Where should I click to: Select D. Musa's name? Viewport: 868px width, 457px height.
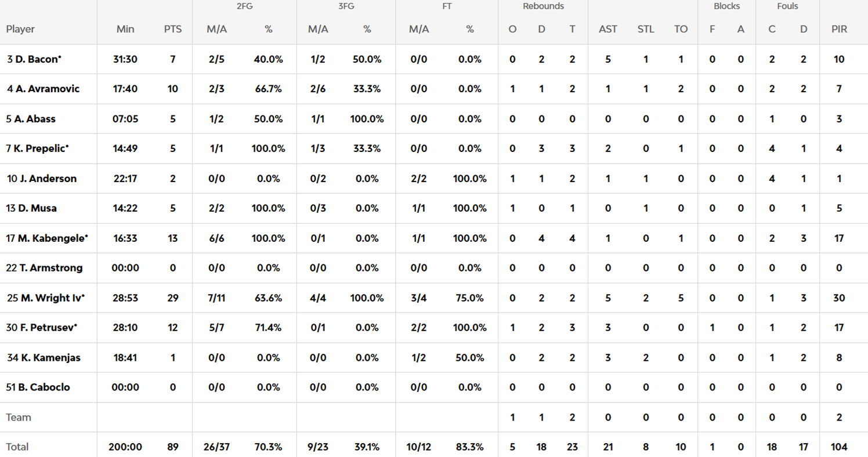pos(37,208)
